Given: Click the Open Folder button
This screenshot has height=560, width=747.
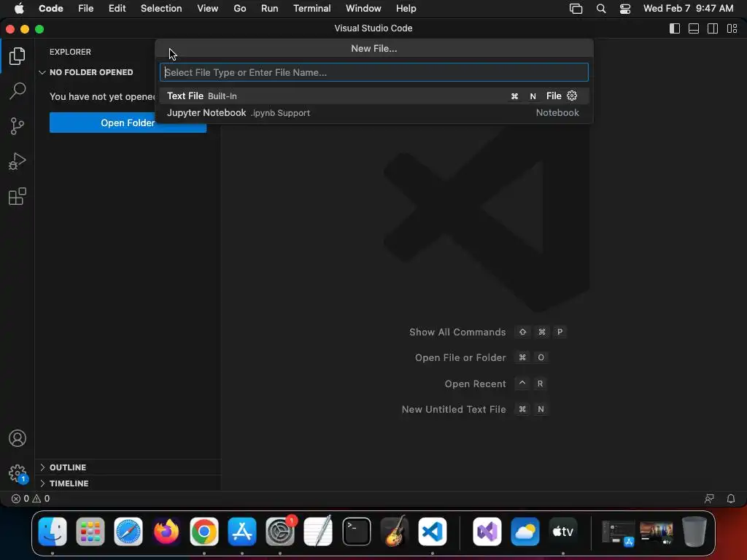Looking at the screenshot, I should pyautogui.click(x=128, y=122).
